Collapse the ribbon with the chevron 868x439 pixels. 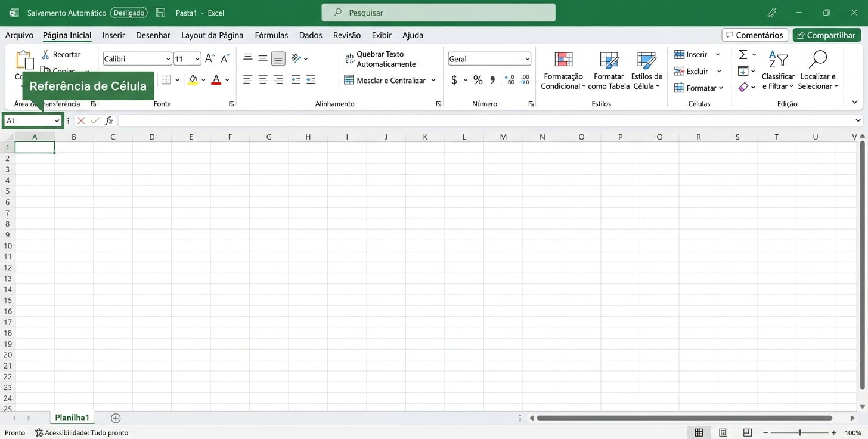[855, 103]
